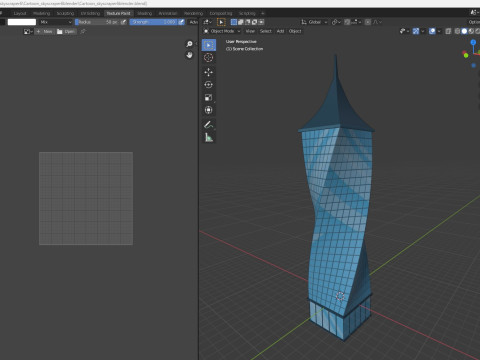This screenshot has height=360, width=480.
Task: Toggle snapping magnet icon
Action: (347, 22)
